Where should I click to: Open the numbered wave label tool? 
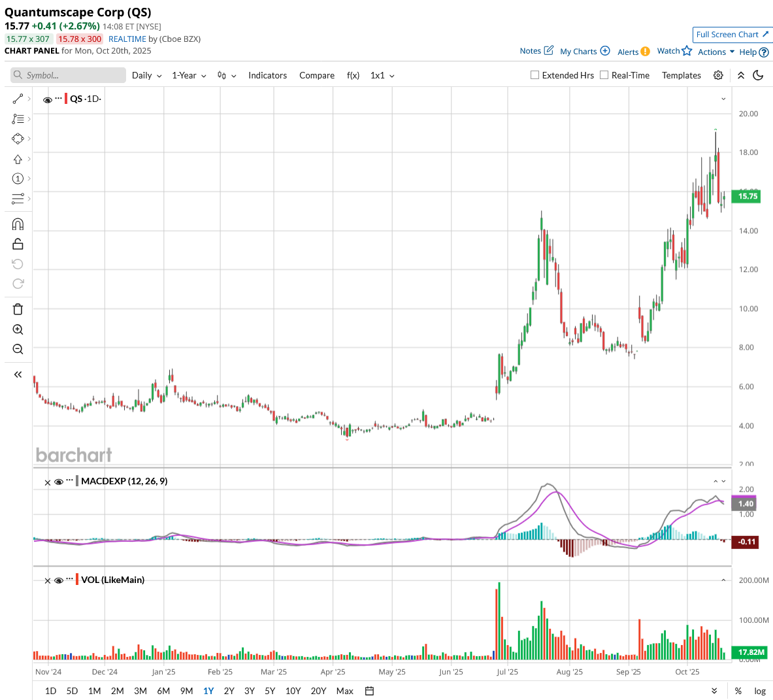point(18,178)
